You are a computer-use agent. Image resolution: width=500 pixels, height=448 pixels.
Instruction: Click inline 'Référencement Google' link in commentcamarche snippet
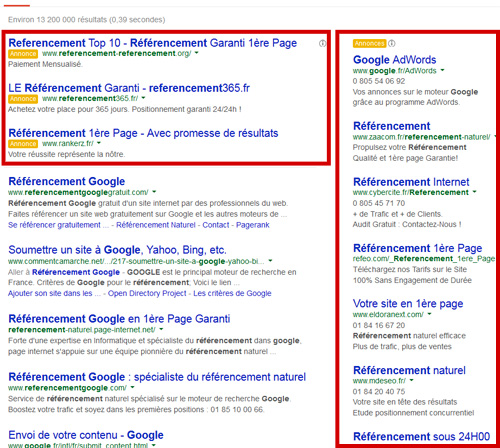76,272
